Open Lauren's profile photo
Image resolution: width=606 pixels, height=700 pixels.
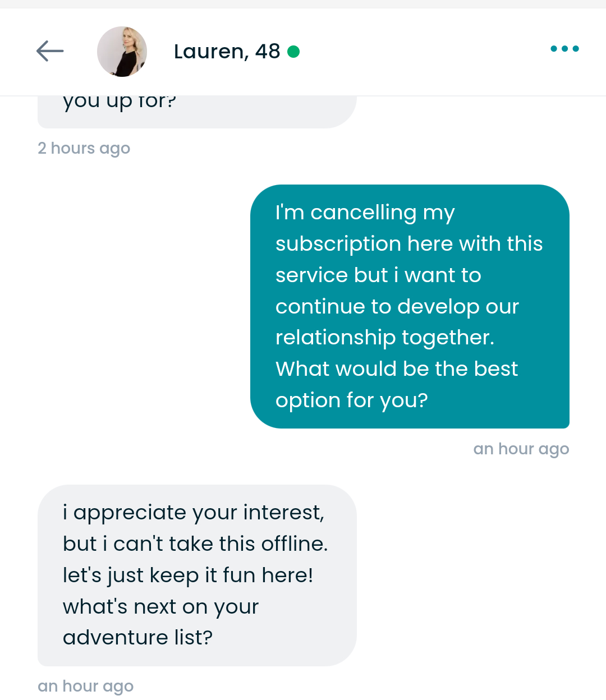coord(122,52)
